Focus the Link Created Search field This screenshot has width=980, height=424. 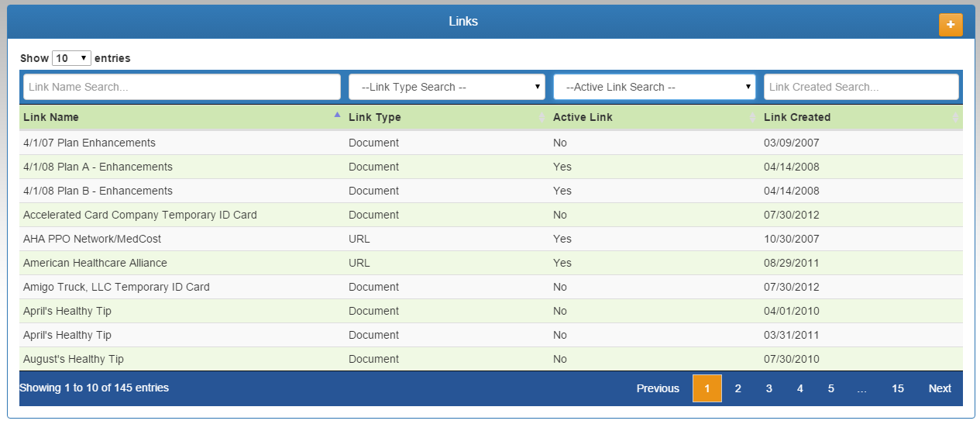click(861, 87)
